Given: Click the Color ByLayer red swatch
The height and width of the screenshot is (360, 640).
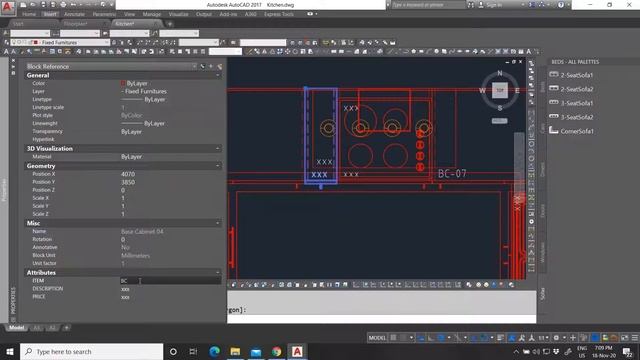Looking at the screenshot, I should 123,83.
